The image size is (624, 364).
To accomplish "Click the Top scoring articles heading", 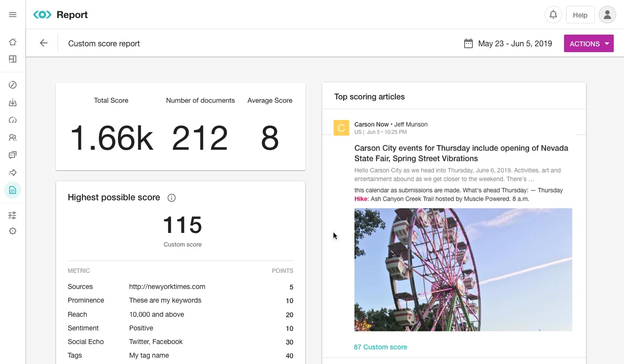I will [370, 96].
